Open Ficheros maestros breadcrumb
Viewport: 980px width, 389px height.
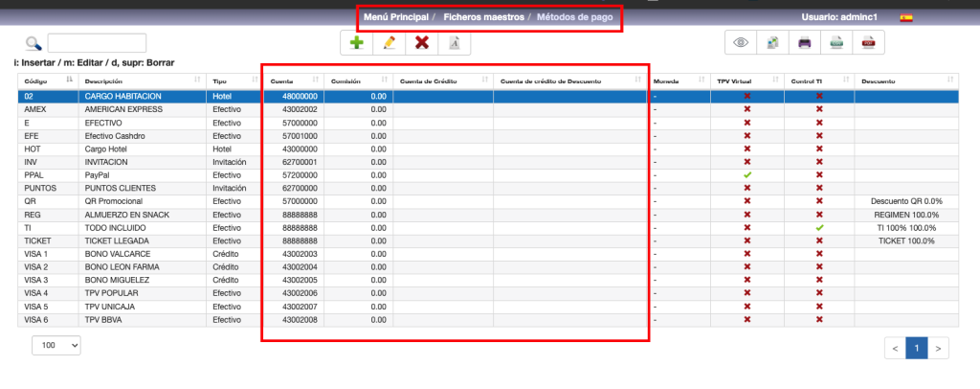pyautogui.click(x=485, y=17)
